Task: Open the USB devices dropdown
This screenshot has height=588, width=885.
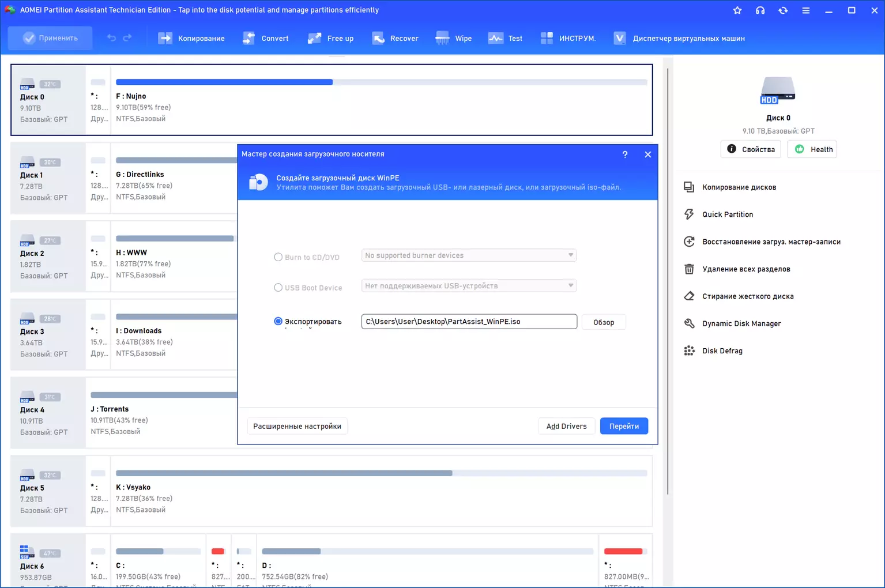Action: click(469, 286)
